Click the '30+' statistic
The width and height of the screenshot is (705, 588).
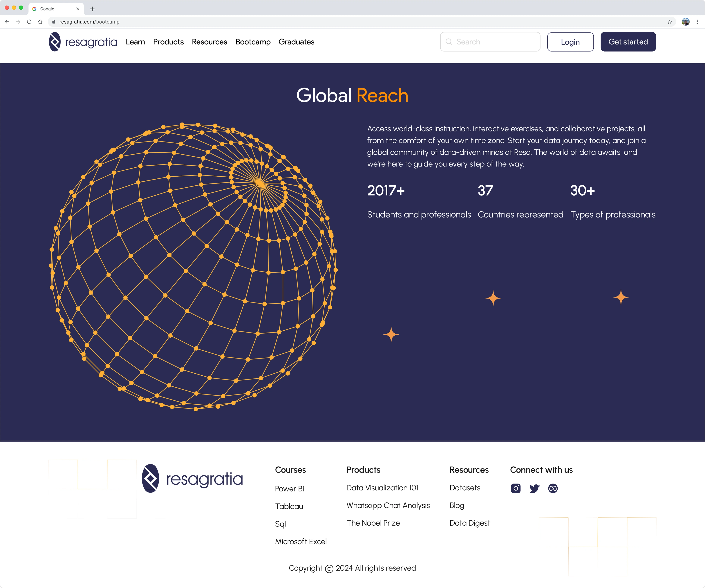coord(583,191)
